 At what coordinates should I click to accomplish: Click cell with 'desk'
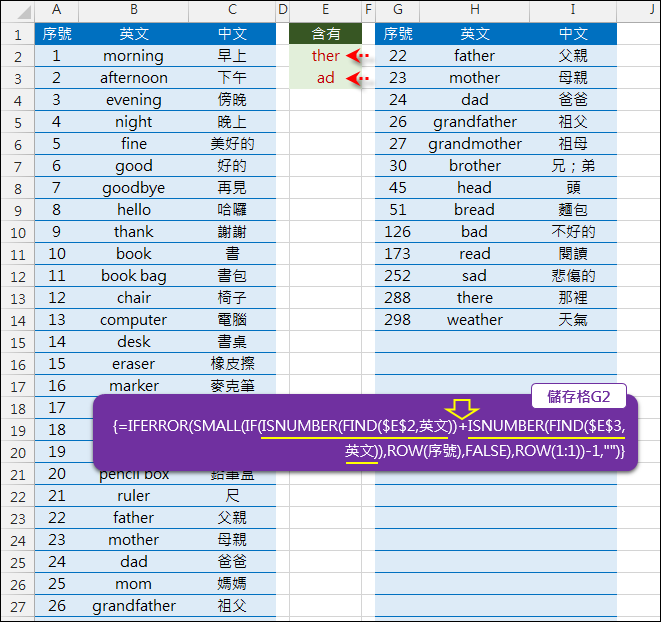[134, 342]
